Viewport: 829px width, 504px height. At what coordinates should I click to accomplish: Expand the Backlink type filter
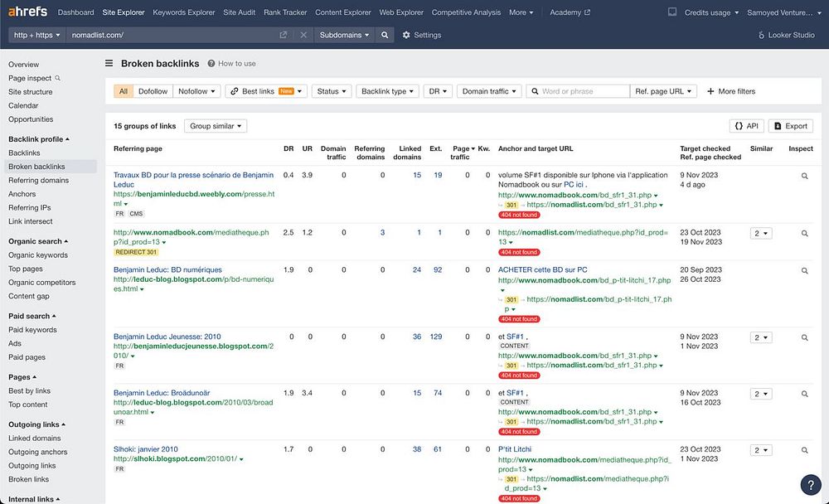(x=388, y=91)
